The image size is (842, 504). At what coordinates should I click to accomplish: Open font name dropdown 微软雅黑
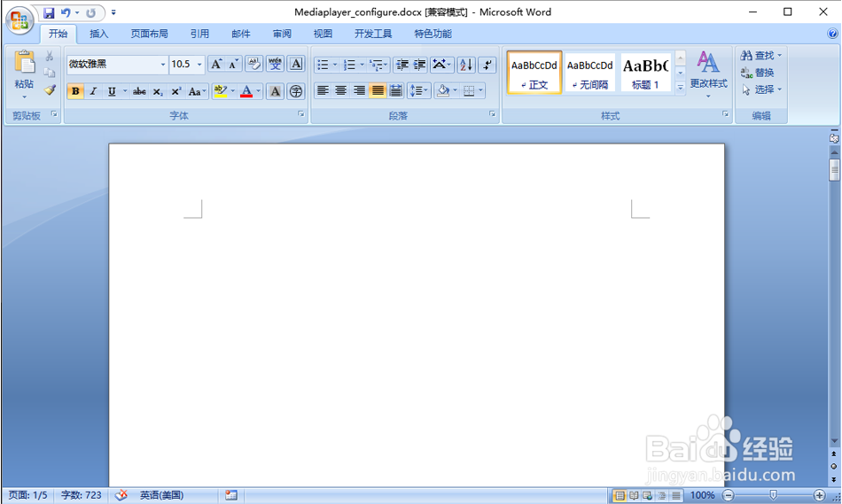(163, 65)
